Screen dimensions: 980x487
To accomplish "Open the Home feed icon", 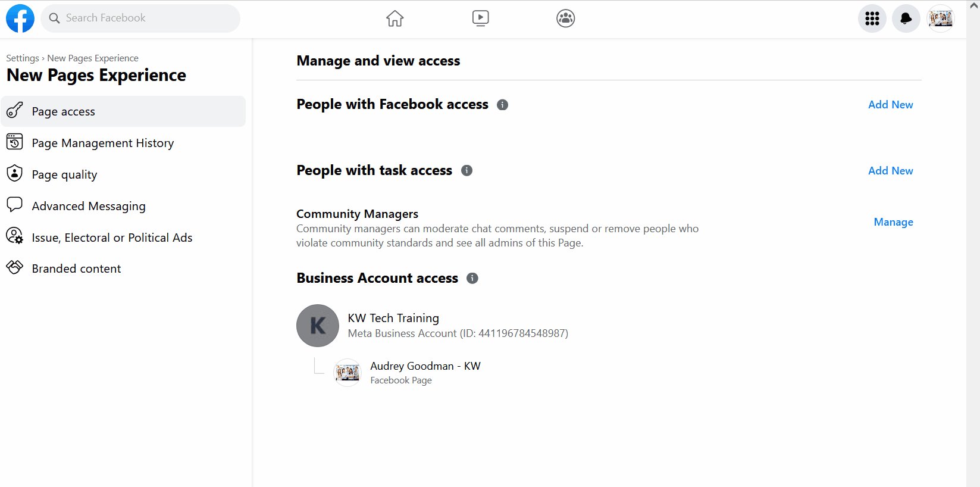I will (x=395, y=18).
